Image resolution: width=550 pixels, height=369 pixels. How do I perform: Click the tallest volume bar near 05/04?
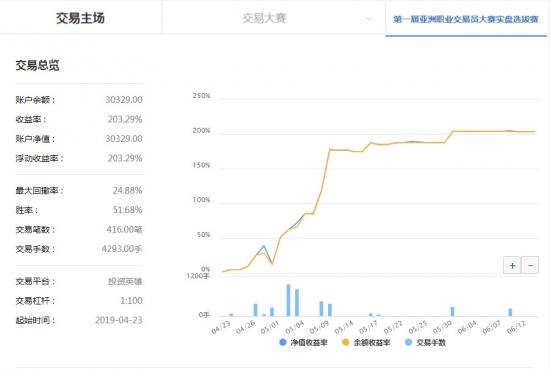[x=288, y=300]
